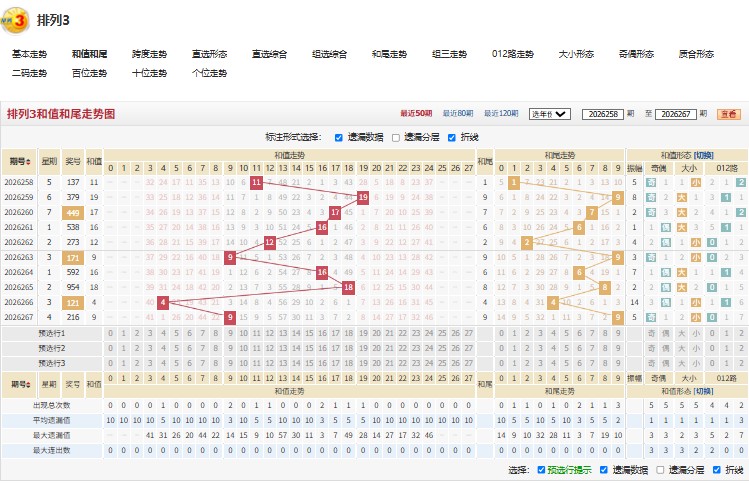Click red 4 marker in row 2026266
Viewport: 749px width, 483px height.
163,302
